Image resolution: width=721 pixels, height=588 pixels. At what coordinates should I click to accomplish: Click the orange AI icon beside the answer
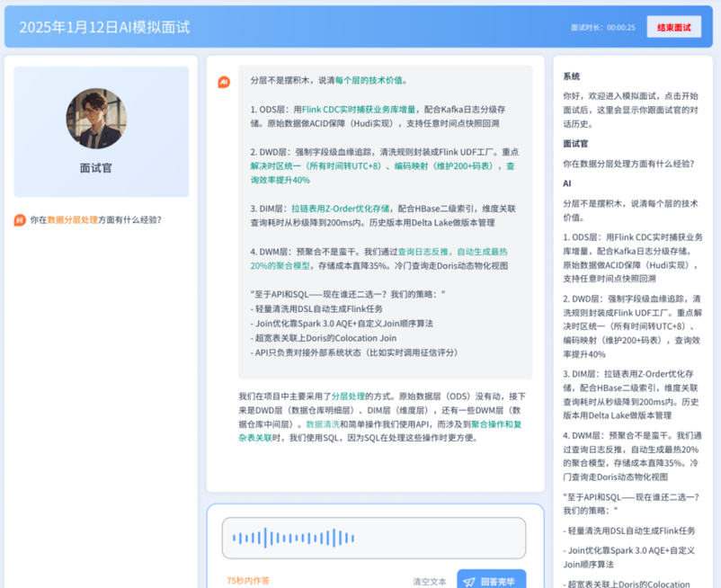[224, 82]
